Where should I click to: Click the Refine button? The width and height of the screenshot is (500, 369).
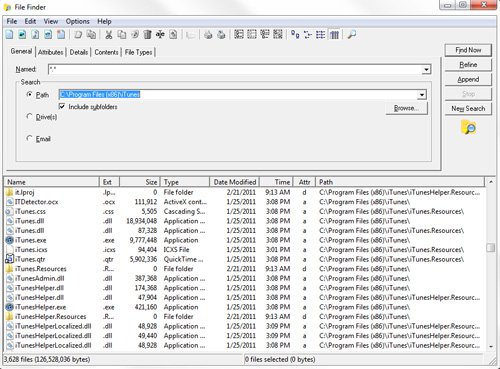click(468, 65)
